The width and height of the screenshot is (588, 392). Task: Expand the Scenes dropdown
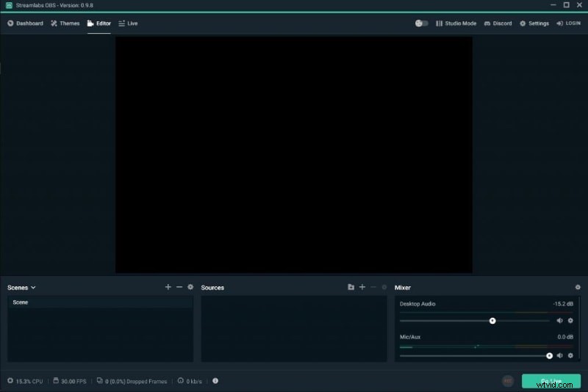pos(21,288)
